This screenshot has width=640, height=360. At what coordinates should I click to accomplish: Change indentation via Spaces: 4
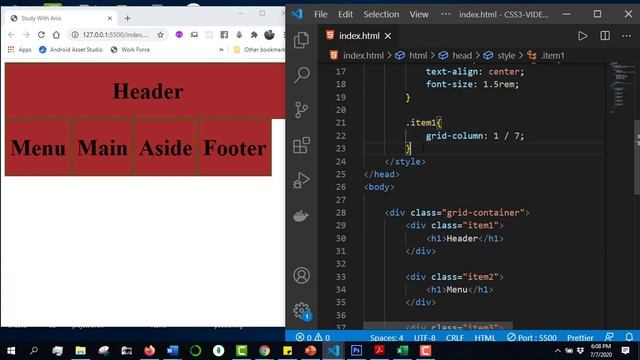pyautogui.click(x=387, y=338)
